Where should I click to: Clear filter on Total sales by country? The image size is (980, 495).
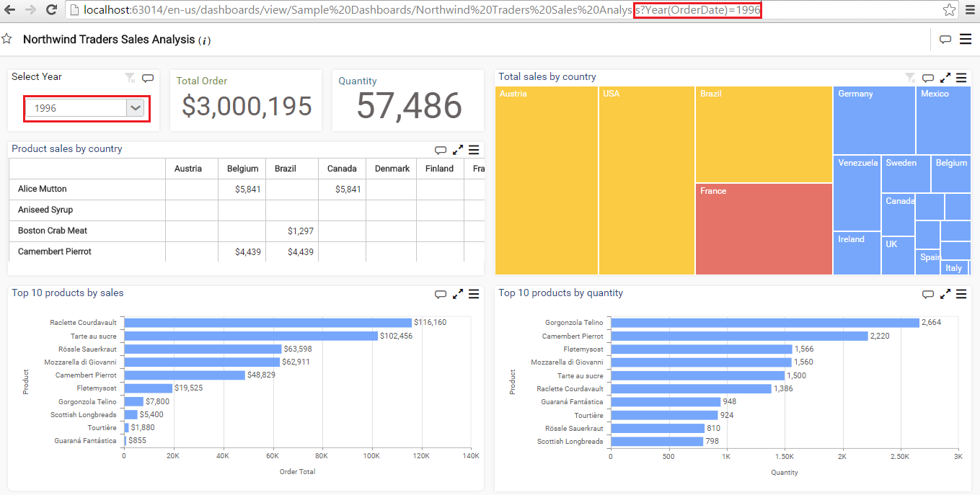[911, 78]
